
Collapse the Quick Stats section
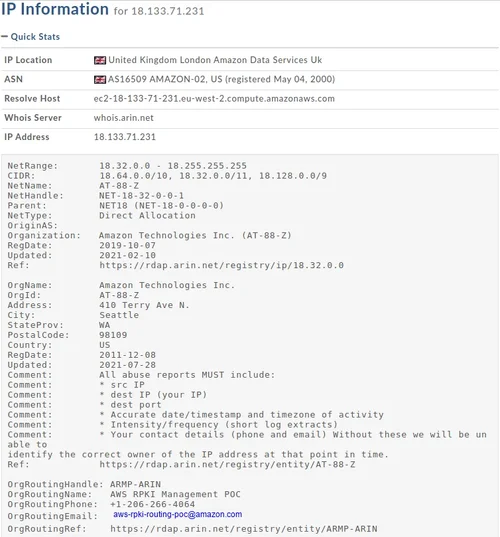coord(30,37)
